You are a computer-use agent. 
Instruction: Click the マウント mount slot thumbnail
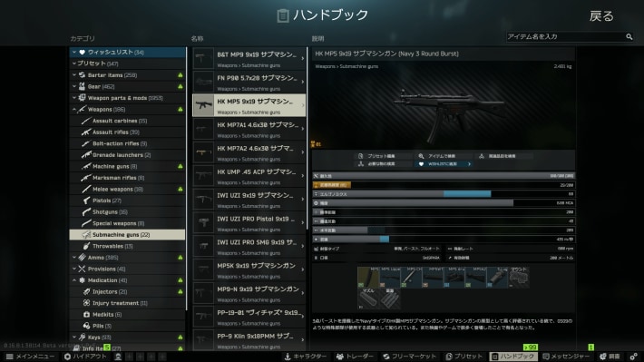(x=519, y=278)
